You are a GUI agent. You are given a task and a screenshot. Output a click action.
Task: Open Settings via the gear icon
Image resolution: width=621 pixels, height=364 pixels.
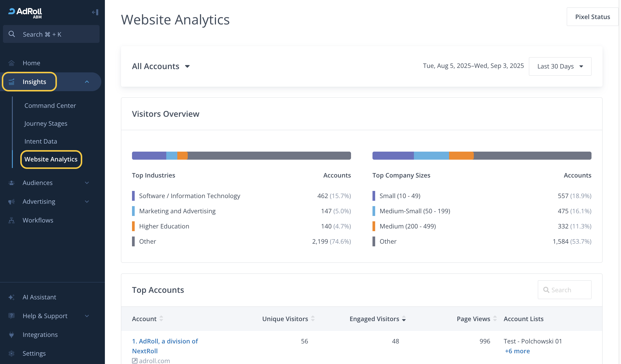(12, 353)
